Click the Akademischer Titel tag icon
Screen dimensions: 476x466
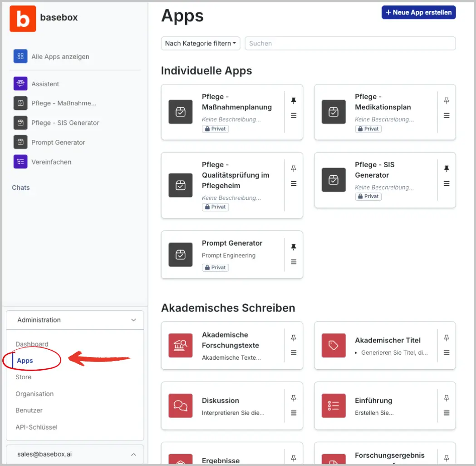pos(334,346)
